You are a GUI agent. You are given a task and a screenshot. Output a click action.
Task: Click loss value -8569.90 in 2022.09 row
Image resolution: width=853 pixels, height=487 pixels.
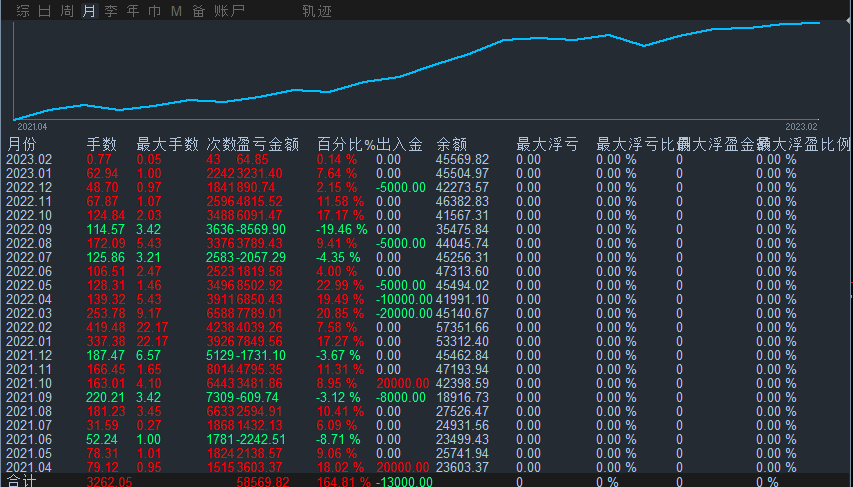pyautogui.click(x=261, y=230)
